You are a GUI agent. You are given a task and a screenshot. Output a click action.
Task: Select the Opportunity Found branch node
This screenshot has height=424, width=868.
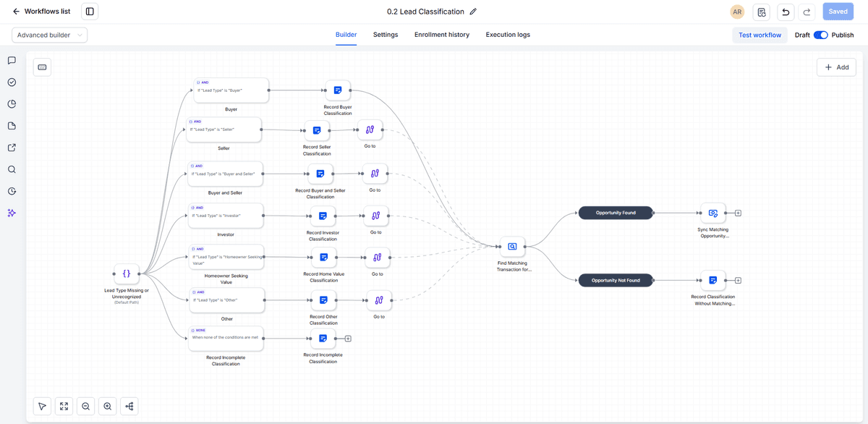click(616, 213)
